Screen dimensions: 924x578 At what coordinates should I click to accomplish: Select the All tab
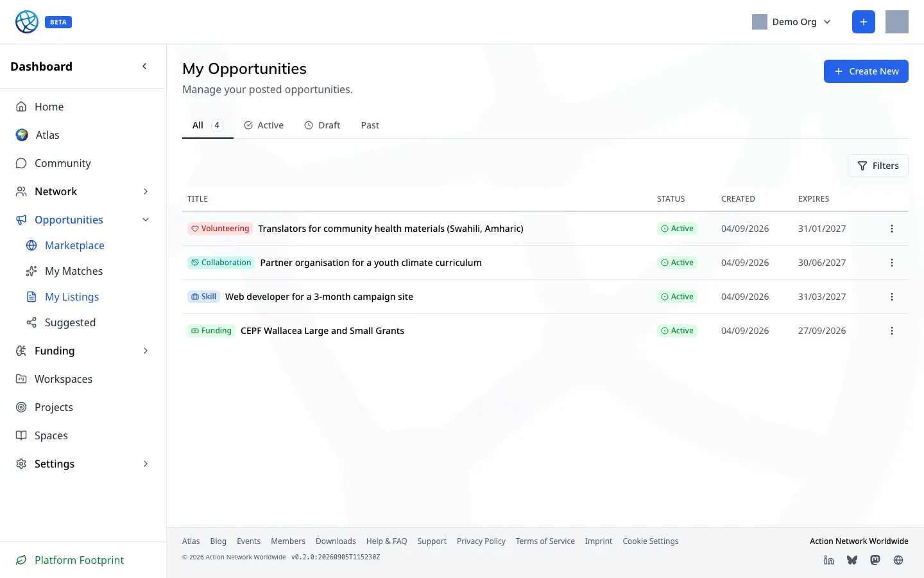[207, 125]
